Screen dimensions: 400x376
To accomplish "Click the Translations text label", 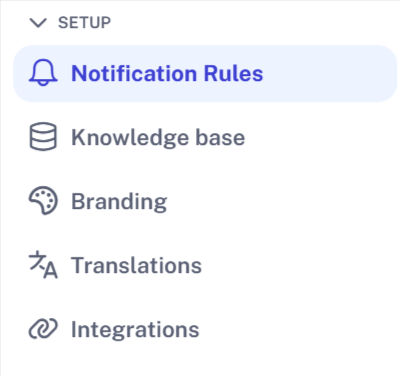I will [136, 265].
